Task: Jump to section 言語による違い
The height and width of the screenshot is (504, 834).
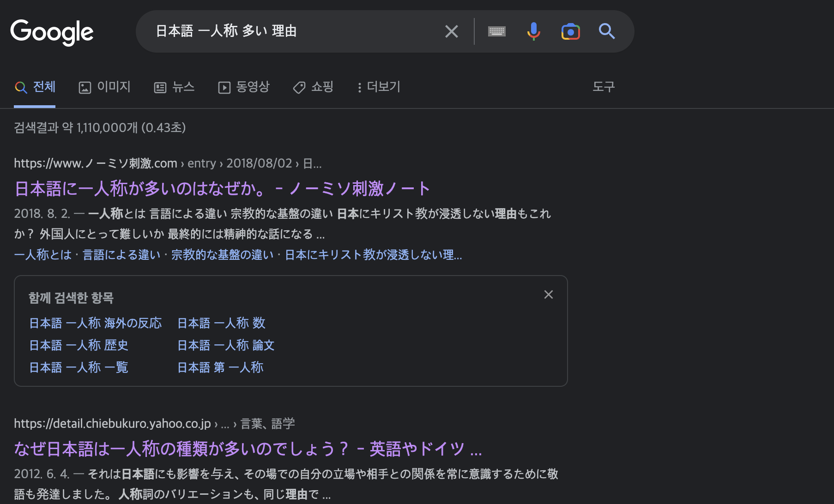Action: click(121, 255)
